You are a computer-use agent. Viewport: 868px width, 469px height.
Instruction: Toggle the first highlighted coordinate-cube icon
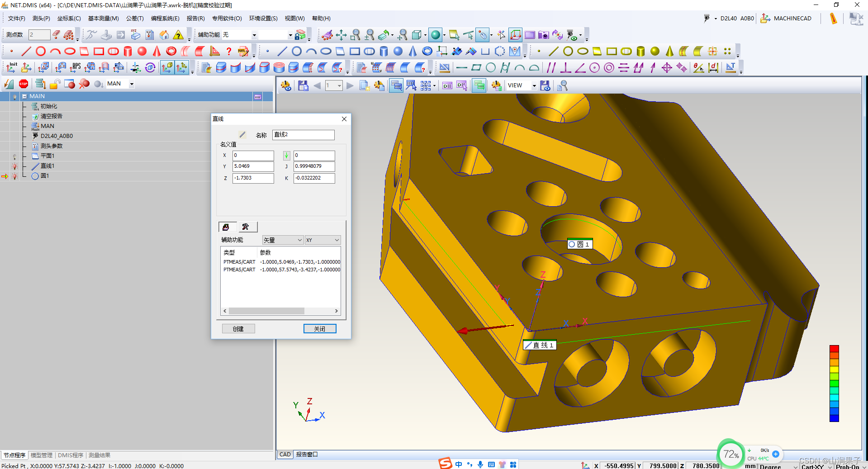click(167, 68)
